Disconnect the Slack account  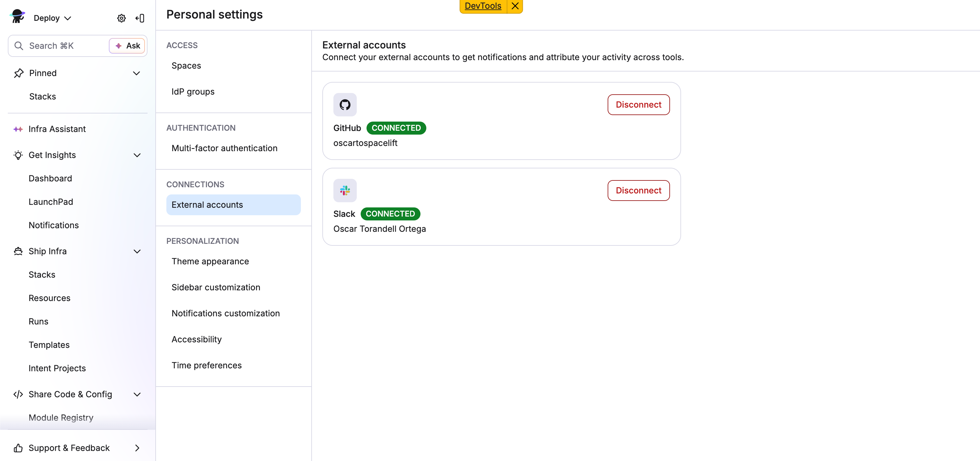tap(638, 190)
